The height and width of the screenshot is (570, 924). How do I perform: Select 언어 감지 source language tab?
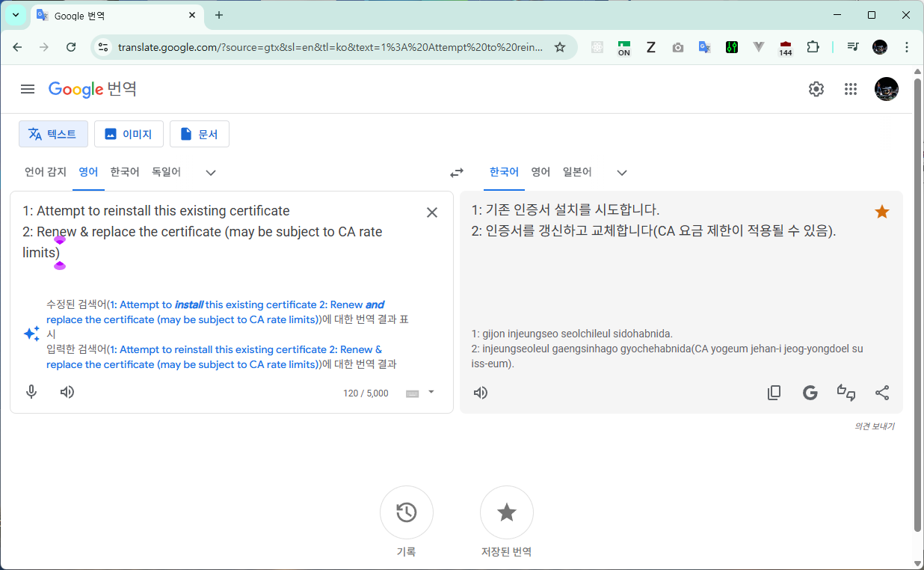46,172
